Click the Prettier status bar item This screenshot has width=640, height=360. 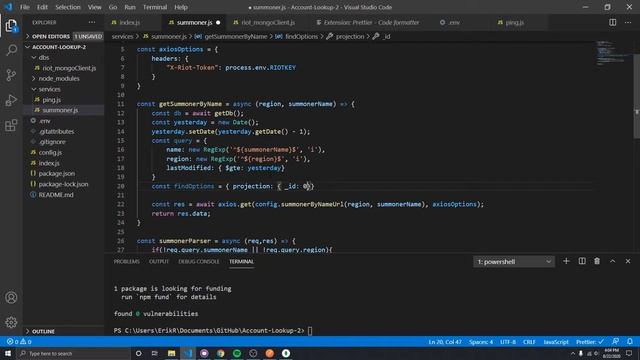point(590,342)
